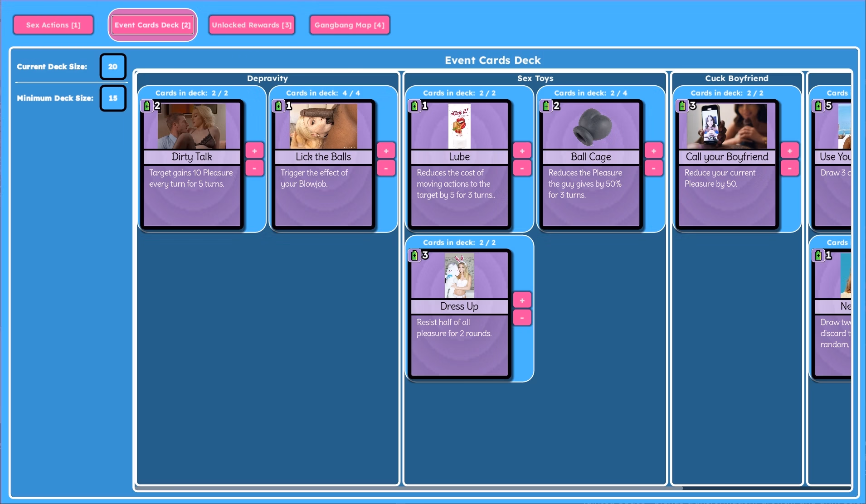Open the Sex Actions [1] tab
The width and height of the screenshot is (866, 504).
coord(54,25)
